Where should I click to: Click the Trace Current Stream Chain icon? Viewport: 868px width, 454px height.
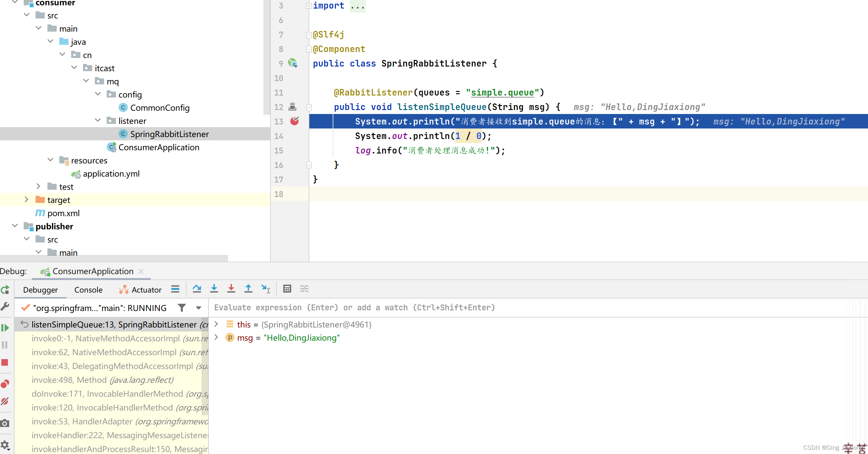tap(304, 289)
